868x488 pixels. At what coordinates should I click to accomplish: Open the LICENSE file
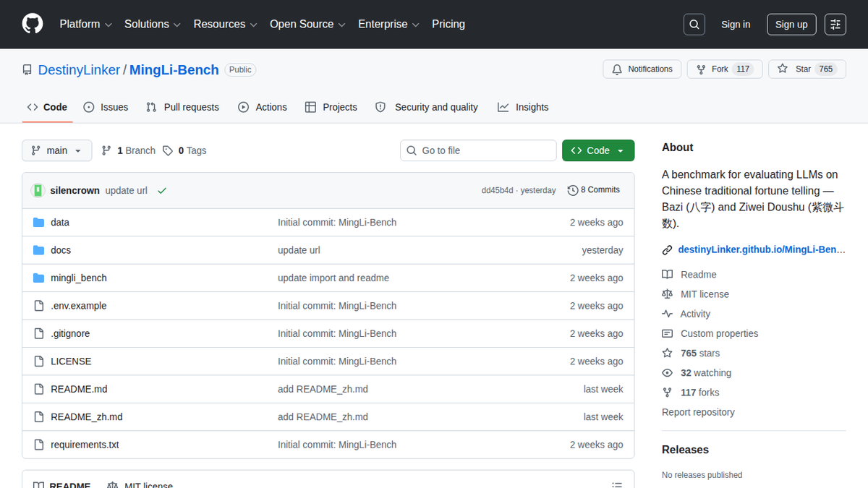pyautogui.click(x=71, y=361)
